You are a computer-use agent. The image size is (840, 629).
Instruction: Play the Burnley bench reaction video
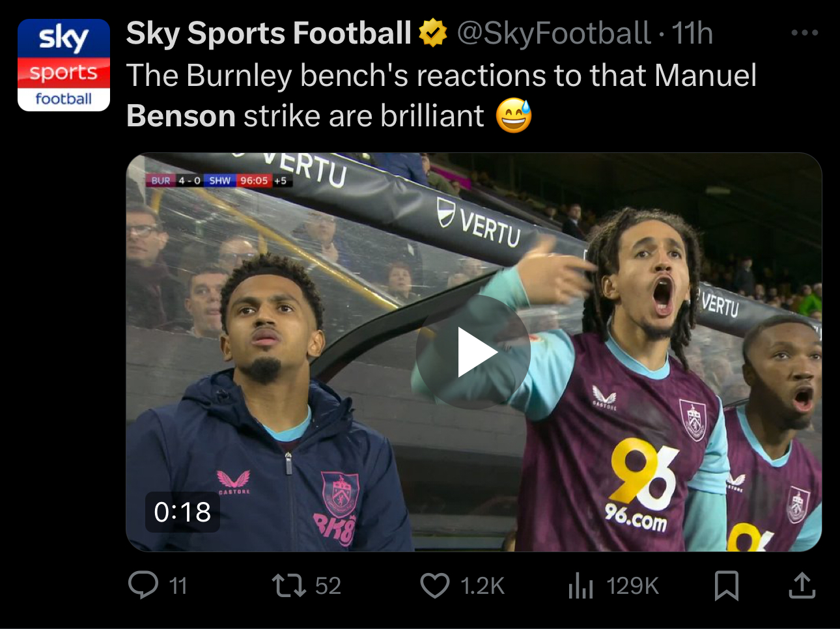[473, 352]
